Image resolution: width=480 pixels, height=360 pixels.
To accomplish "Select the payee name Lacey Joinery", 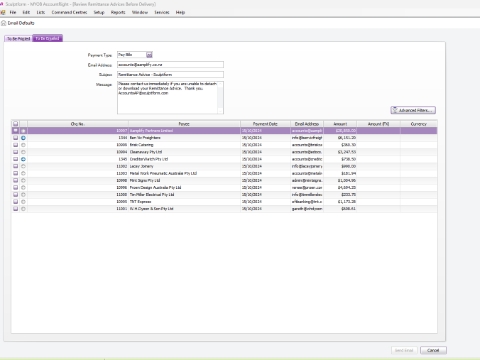I will (x=142, y=166).
